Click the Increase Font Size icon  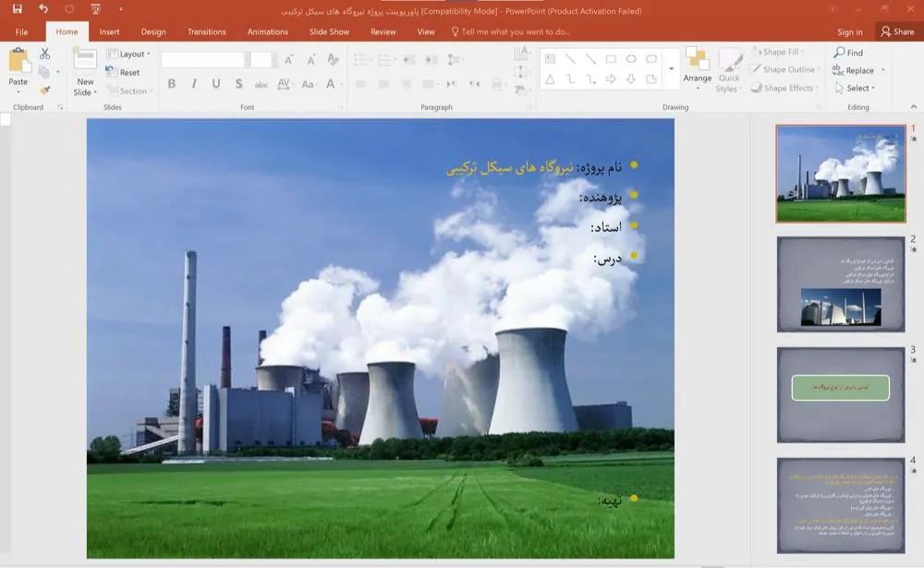coord(288,61)
